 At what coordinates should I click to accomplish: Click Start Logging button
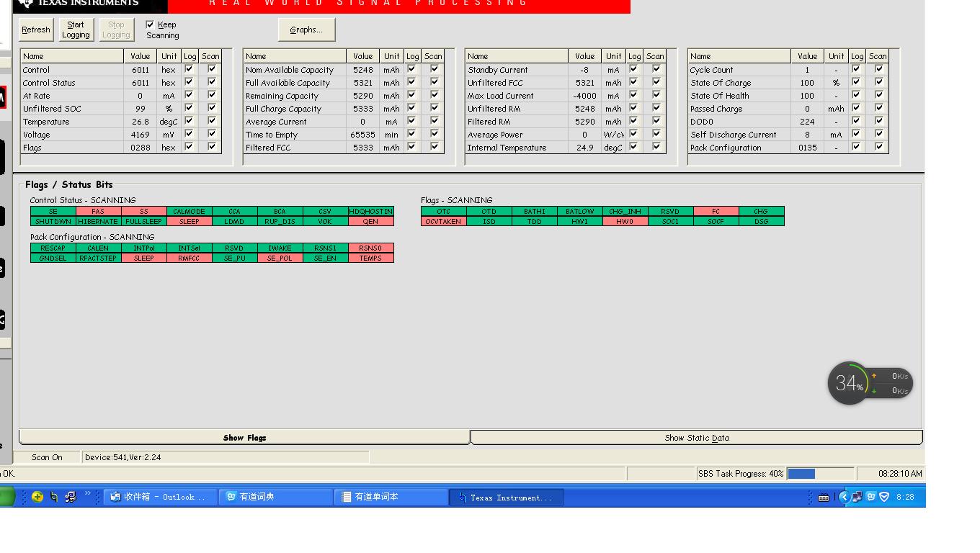pos(76,30)
